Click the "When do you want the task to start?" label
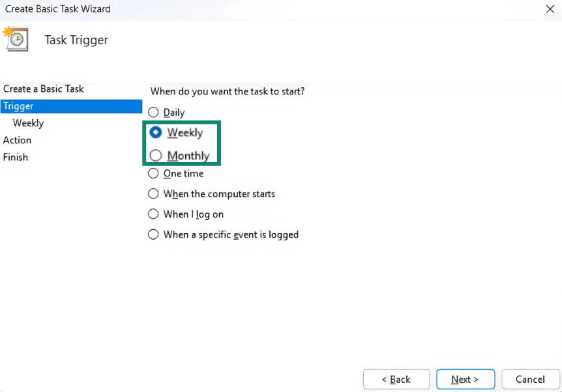This screenshot has width=562, height=392. [x=226, y=91]
